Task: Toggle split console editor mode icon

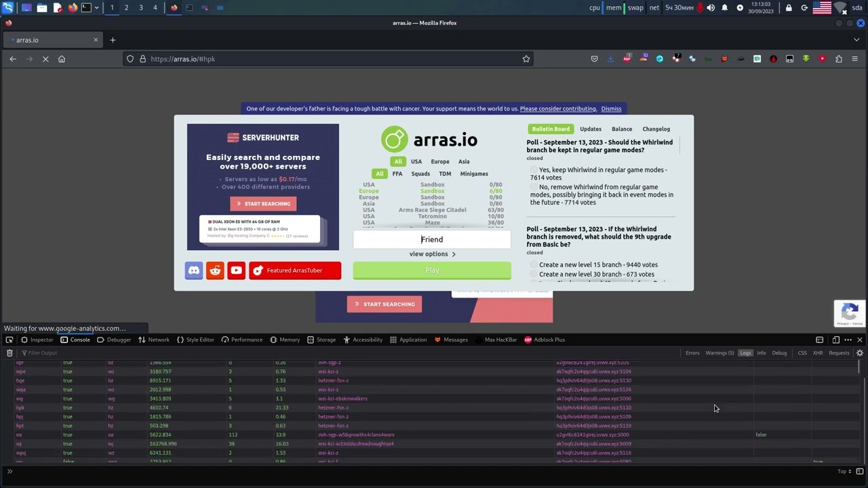Action: pos(860,471)
